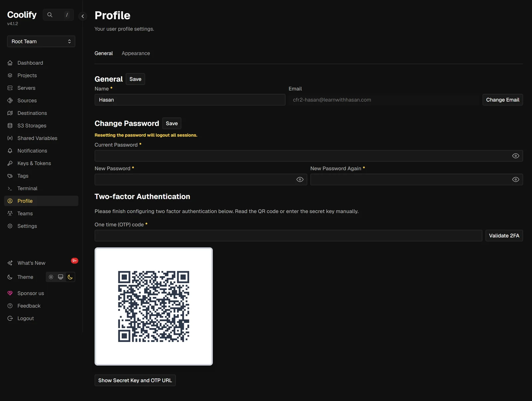Click the red 9+ notification badge
The height and width of the screenshot is (401, 532).
74,260
